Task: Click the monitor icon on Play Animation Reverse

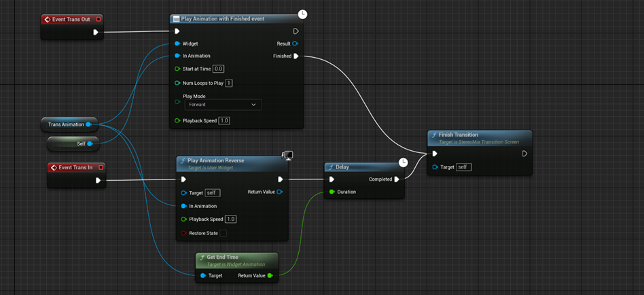Action: click(x=287, y=156)
